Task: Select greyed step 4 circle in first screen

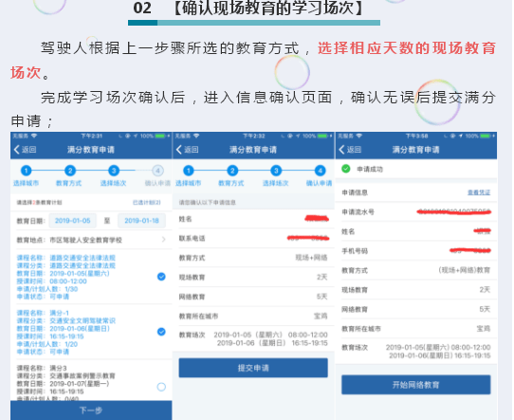Action: 157,171
